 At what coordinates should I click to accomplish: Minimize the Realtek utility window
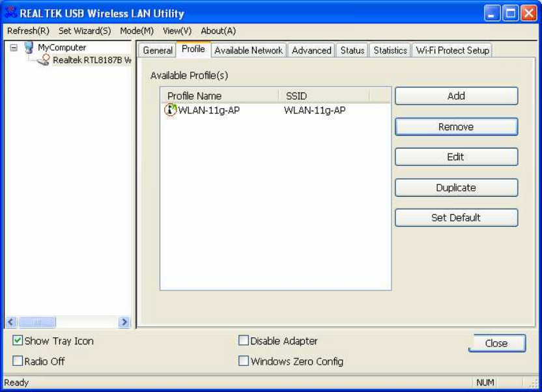pyautogui.click(x=492, y=13)
